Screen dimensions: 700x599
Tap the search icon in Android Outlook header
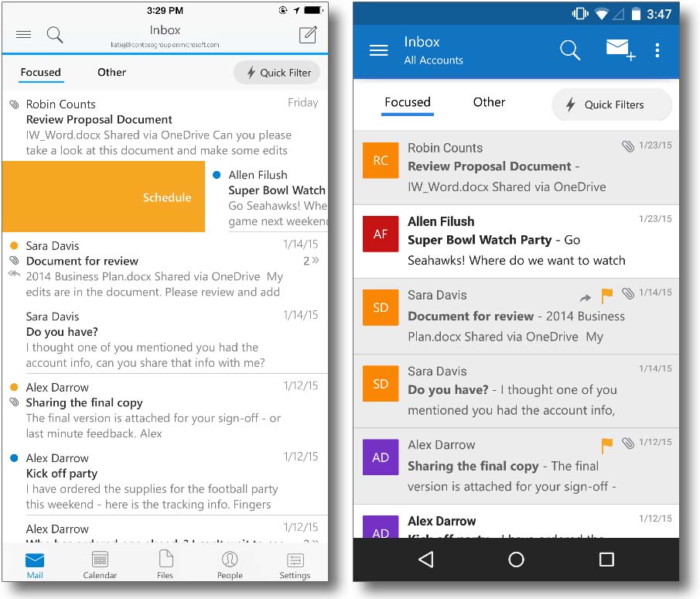570,50
